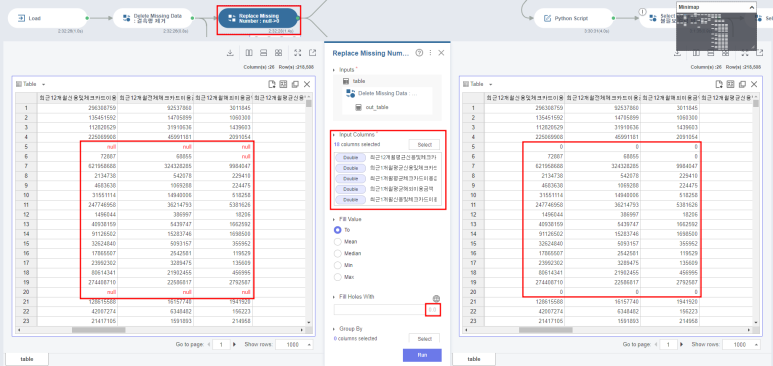
Task: Collapse the Fill Holes With section
Action: pos(335,297)
